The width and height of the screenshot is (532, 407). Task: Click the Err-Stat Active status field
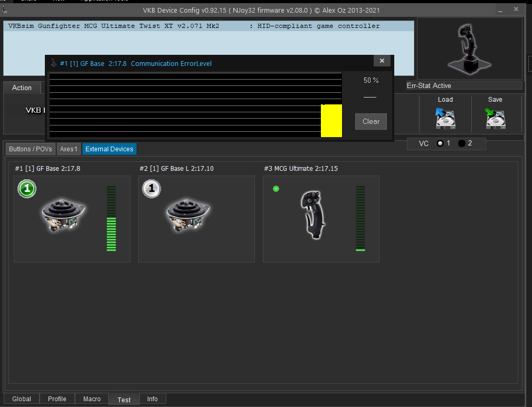pos(464,86)
